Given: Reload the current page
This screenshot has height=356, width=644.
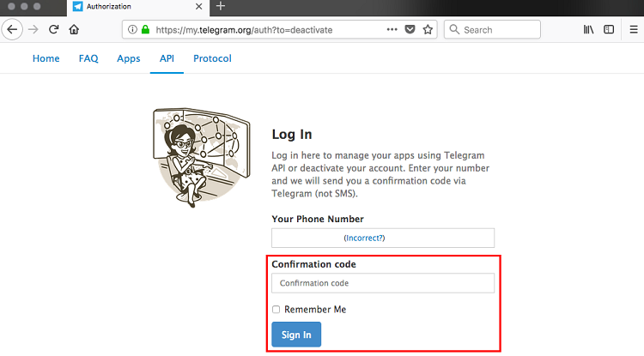Looking at the screenshot, I should (x=53, y=29).
